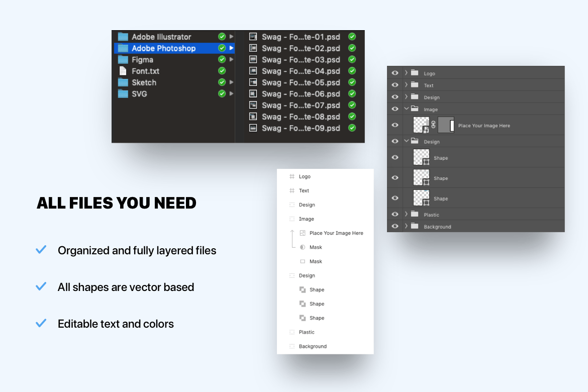Click the Adobe Illustrator folder icon in Finder
This screenshot has width=588, height=392.
[123, 37]
